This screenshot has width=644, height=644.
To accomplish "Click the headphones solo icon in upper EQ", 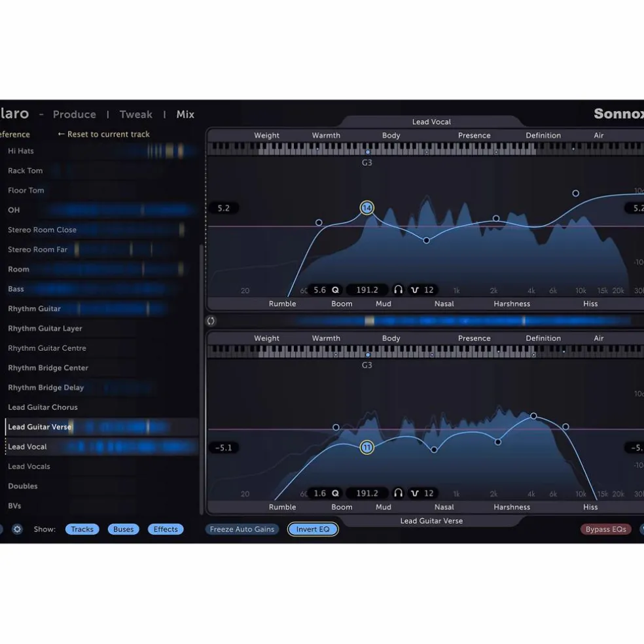I will (x=398, y=289).
